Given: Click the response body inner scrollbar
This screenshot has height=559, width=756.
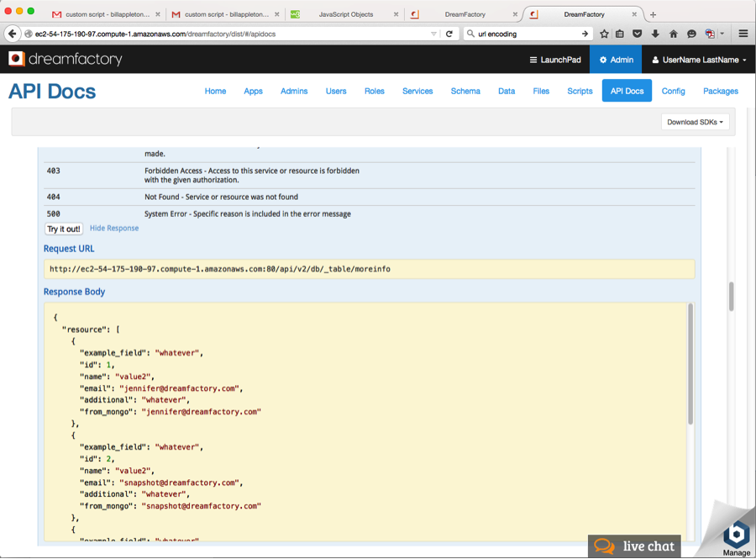Looking at the screenshot, I should (x=690, y=364).
